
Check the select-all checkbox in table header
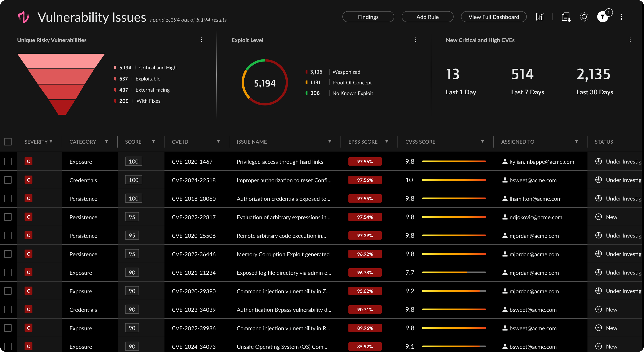point(8,142)
